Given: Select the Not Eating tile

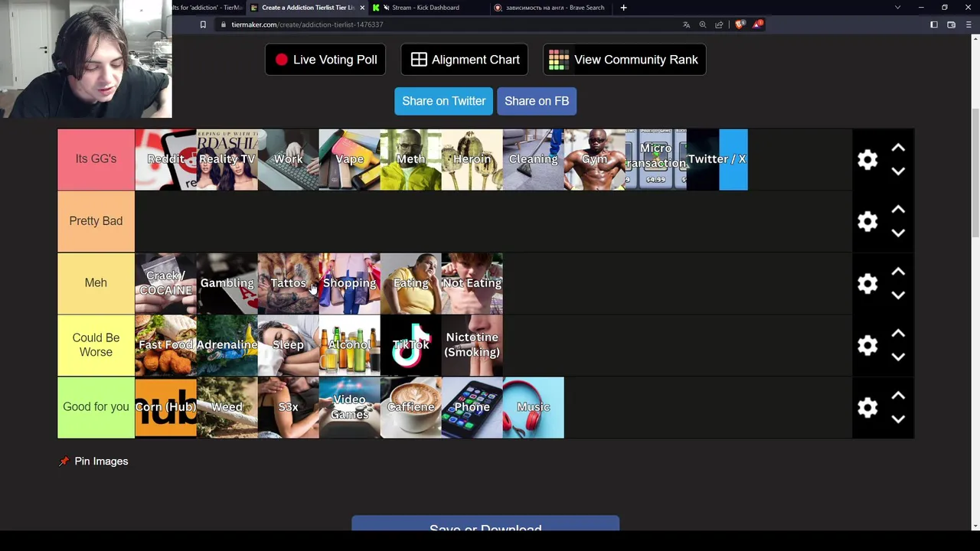Looking at the screenshot, I should click(x=472, y=283).
